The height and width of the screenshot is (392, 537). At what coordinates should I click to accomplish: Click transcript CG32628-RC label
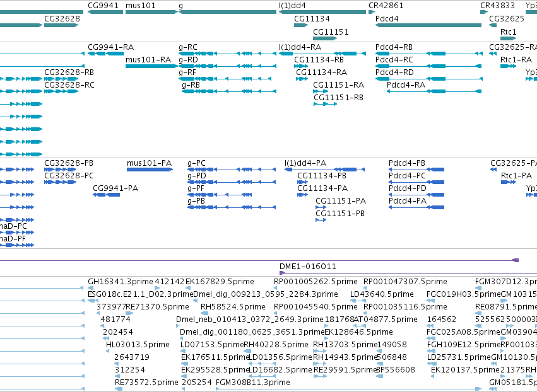[69, 85]
